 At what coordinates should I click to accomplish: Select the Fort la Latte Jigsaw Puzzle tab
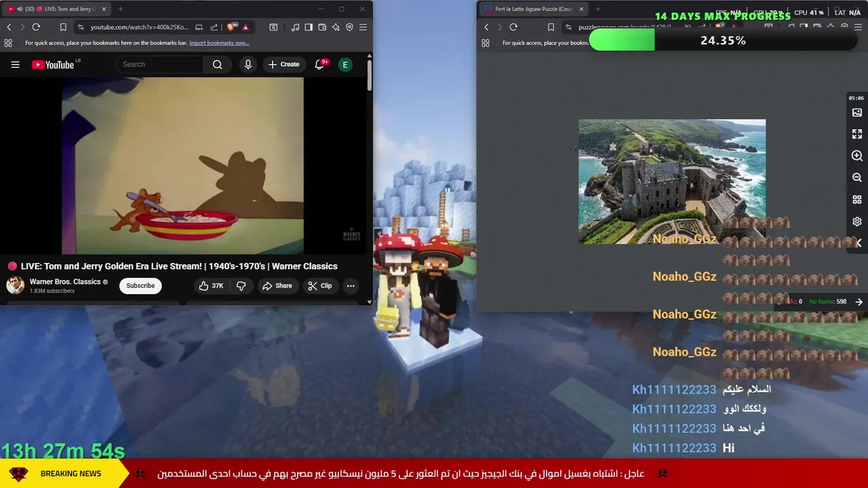click(533, 9)
